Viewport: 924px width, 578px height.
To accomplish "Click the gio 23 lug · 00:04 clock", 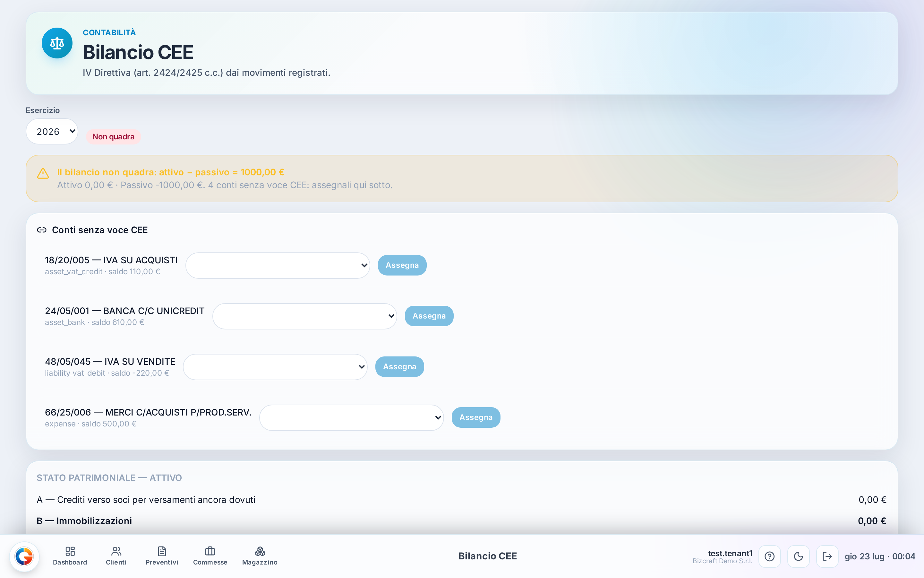I will 880,556.
